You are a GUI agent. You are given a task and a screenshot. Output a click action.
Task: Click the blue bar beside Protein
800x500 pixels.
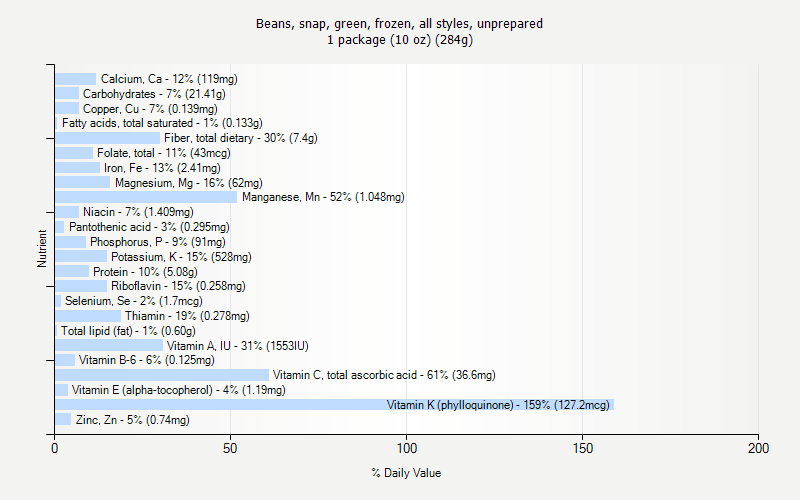(72, 271)
